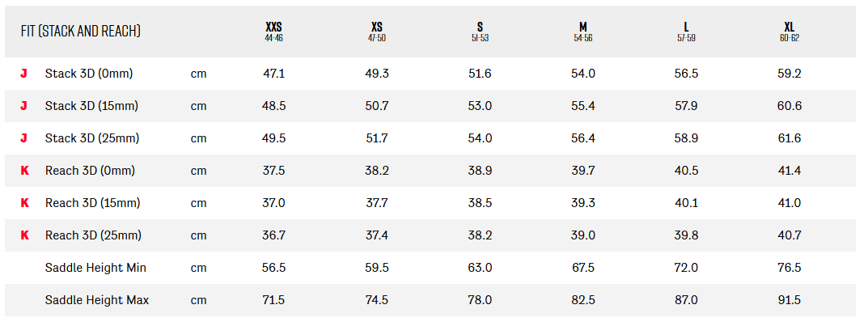Click the red K marker beside Reach 3D (0mm)
This screenshot has height=326, width=868.
click(x=24, y=171)
